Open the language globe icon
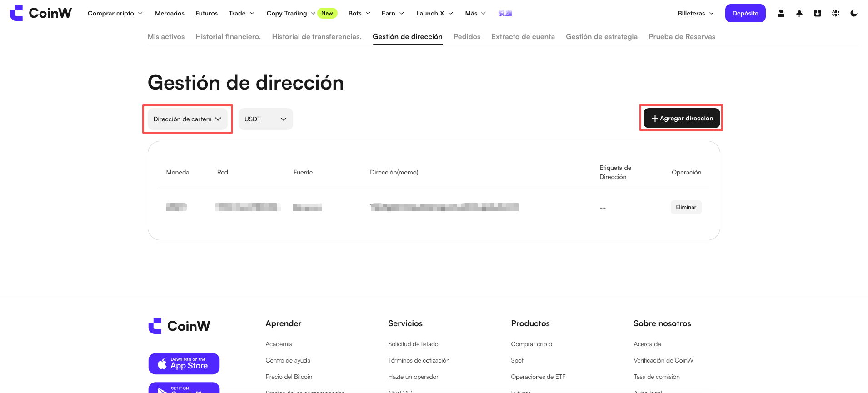Screen dimensions: 868x393 [x=836, y=13]
